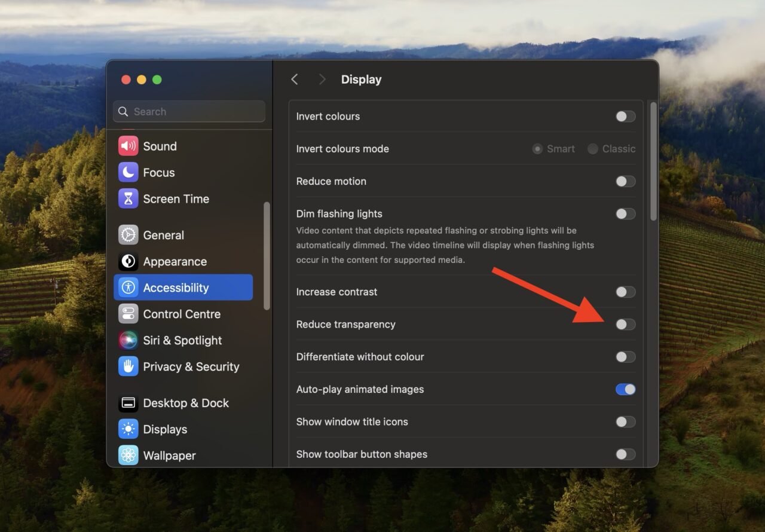The height and width of the screenshot is (532, 765).
Task: Open the Sound settings pane
Action: (x=183, y=146)
